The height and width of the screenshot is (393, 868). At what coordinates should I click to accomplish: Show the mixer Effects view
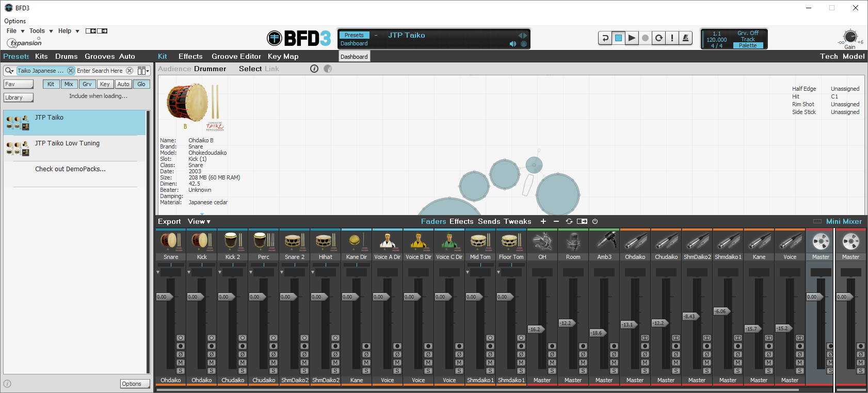pyautogui.click(x=461, y=221)
